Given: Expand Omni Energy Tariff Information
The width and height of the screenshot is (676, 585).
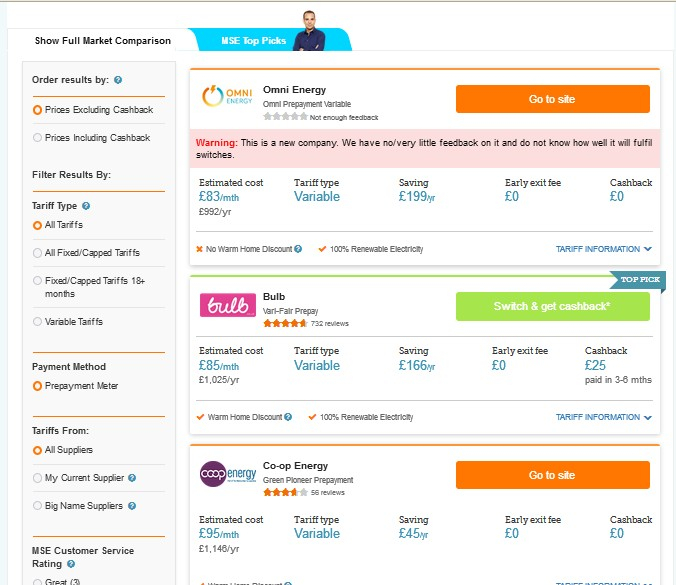Looking at the screenshot, I should (x=603, y=249).
